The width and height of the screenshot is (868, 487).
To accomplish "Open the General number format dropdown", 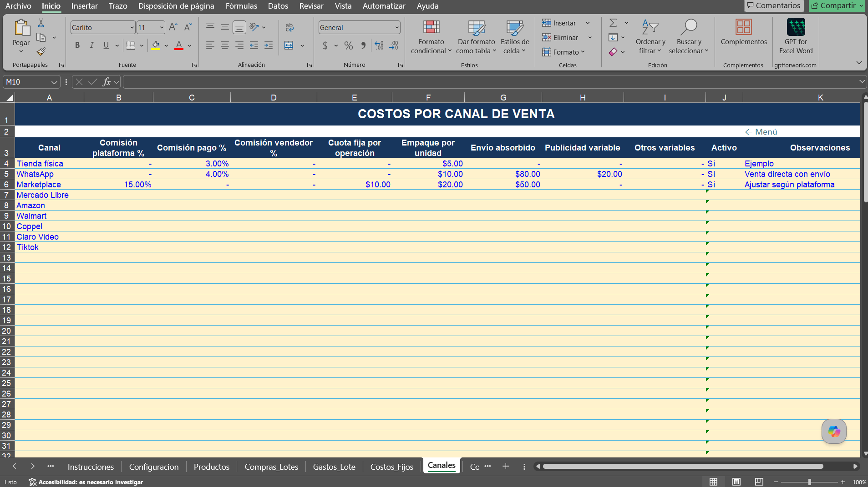I will tap(397, 28).
